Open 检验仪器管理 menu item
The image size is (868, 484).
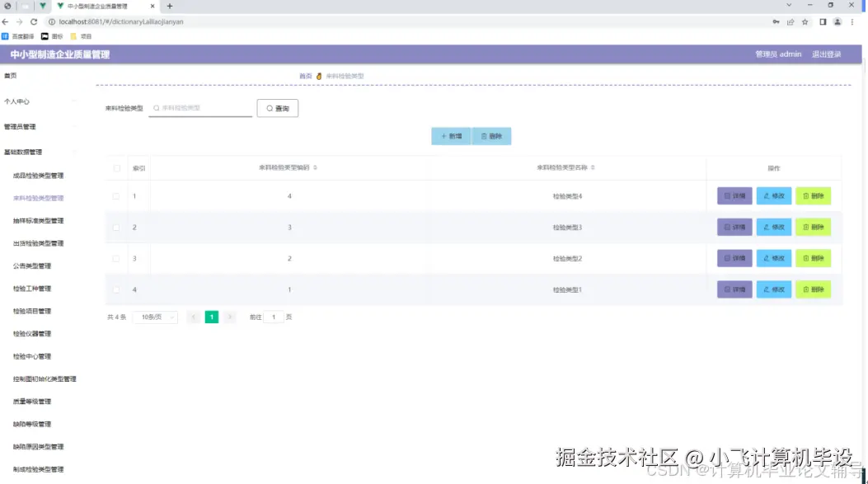coord(32,334)
